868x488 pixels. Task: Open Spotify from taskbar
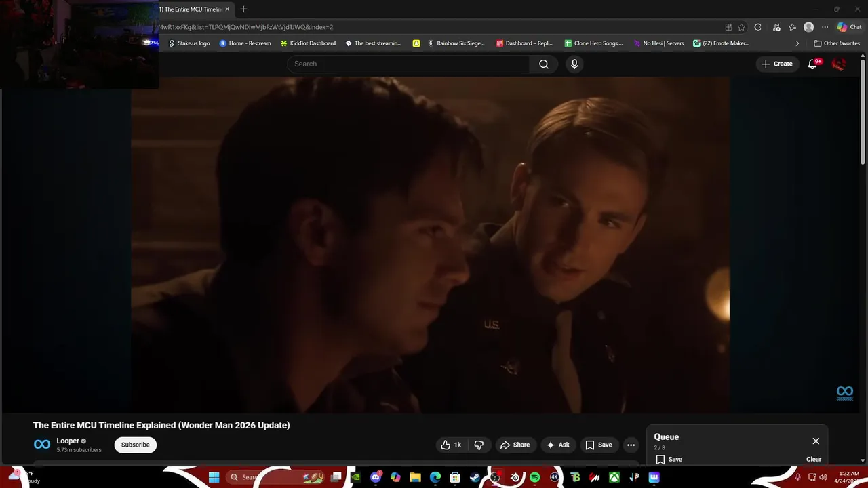point(534,477)
